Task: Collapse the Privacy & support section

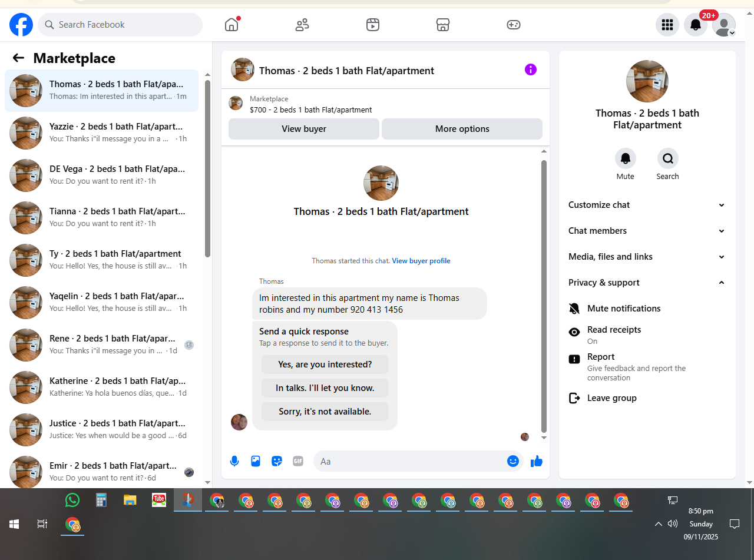Action: tap(646, 283)
